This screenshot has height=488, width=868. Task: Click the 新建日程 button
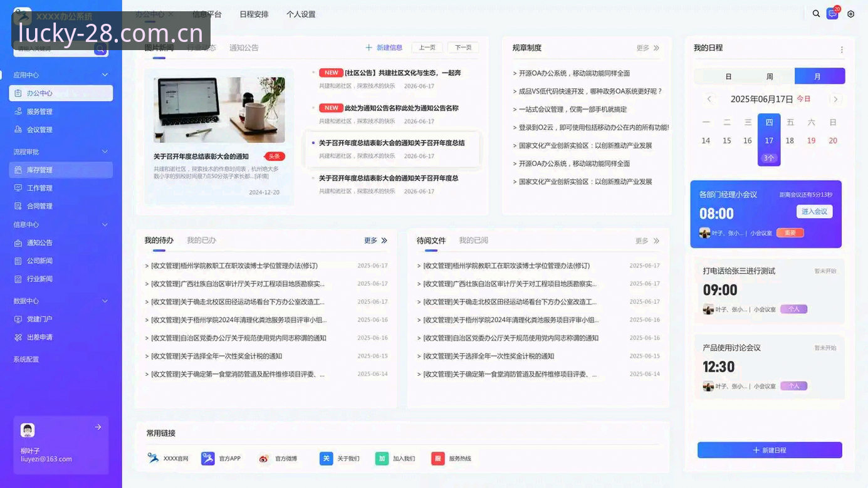(770, 450)
